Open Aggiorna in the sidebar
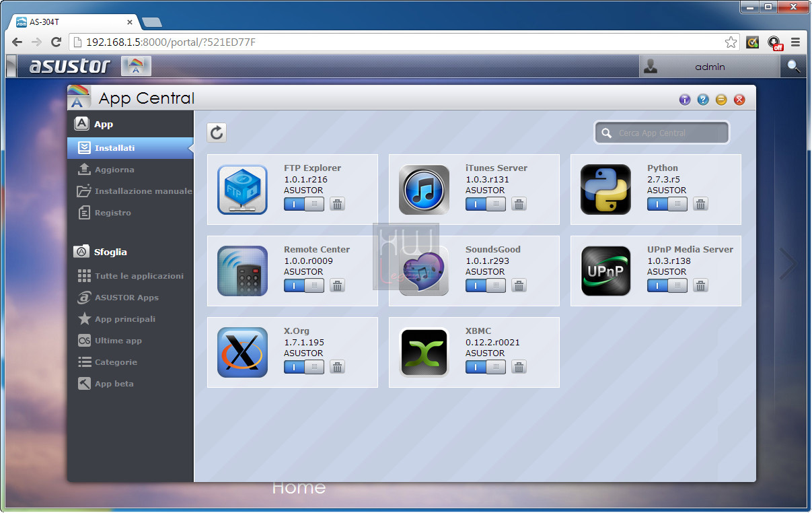 click(131, 170)
